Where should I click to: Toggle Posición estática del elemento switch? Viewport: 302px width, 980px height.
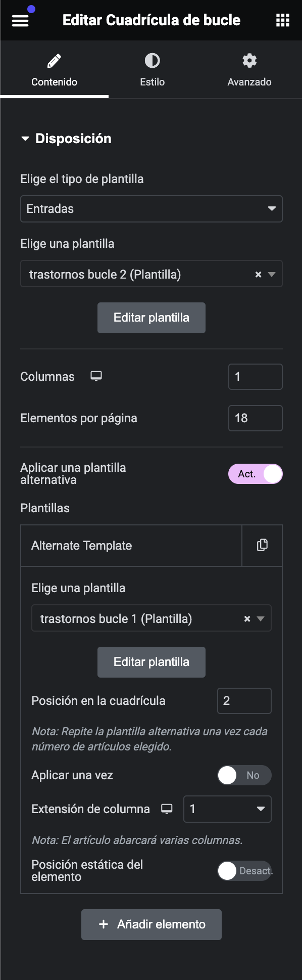click(244, 870)
